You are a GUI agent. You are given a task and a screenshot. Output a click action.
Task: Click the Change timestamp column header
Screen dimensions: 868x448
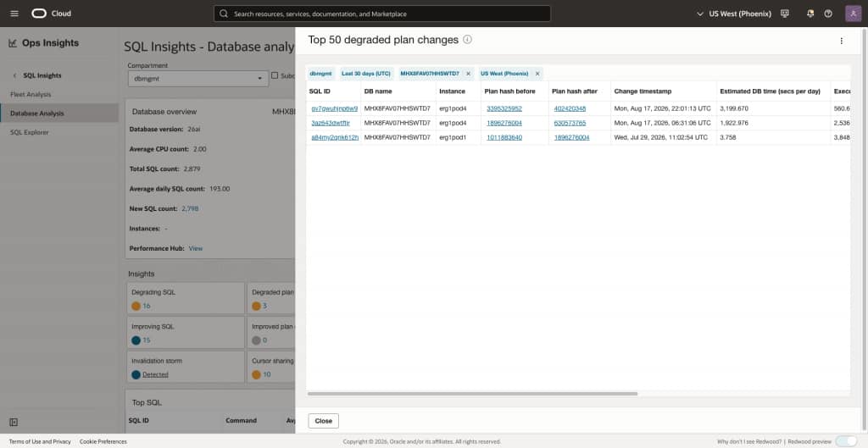click(643, 91)
